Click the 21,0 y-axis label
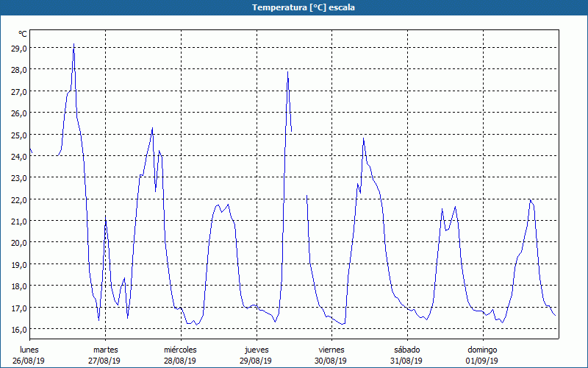 pyautogui.click(x=18, y=222)
